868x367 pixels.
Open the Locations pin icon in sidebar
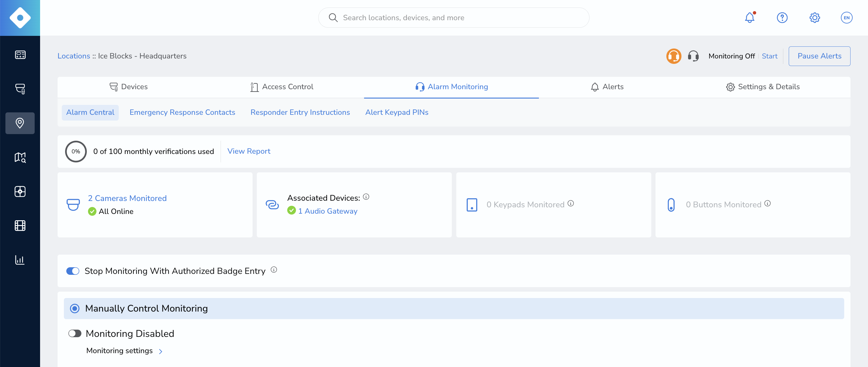20,123
